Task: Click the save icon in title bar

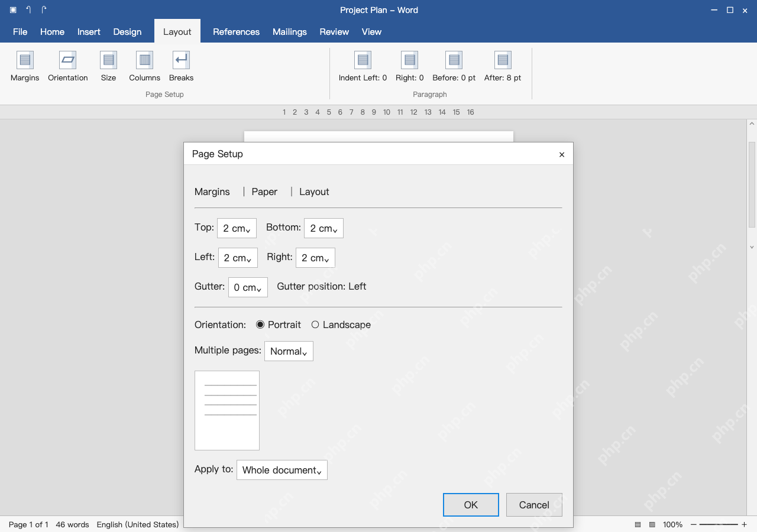Action: click(13, 10)
